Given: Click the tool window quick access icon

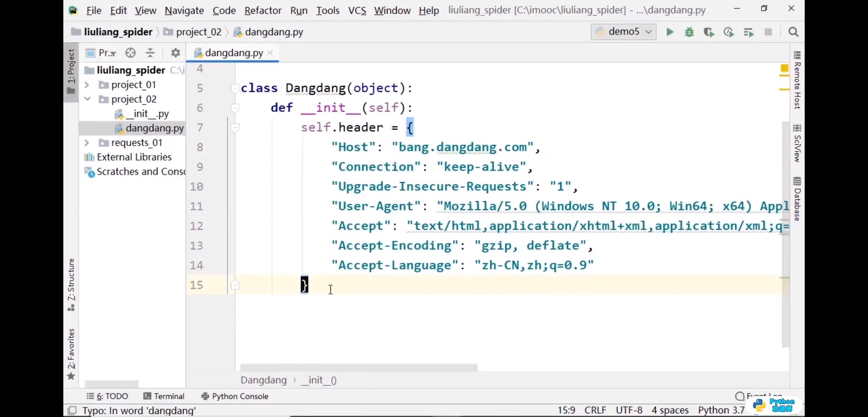Looking at the screenshot, I should pos(72,410).
